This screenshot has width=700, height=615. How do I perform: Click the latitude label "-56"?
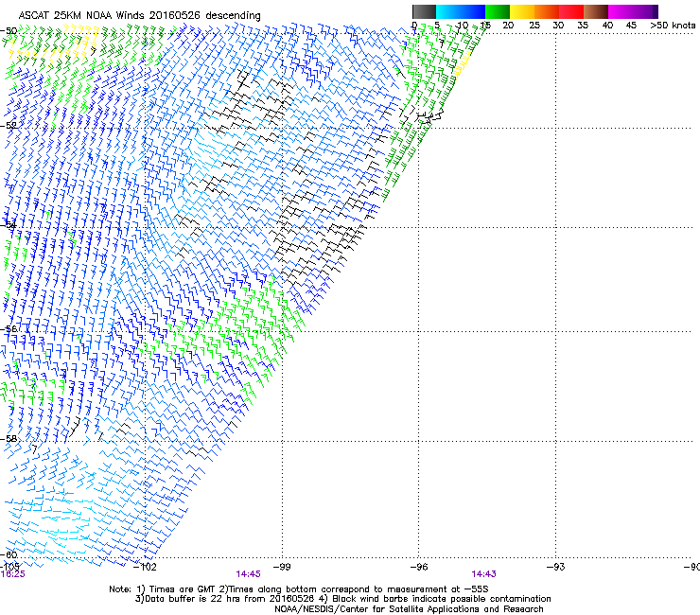pyautogui.click(x=9, y=329)
